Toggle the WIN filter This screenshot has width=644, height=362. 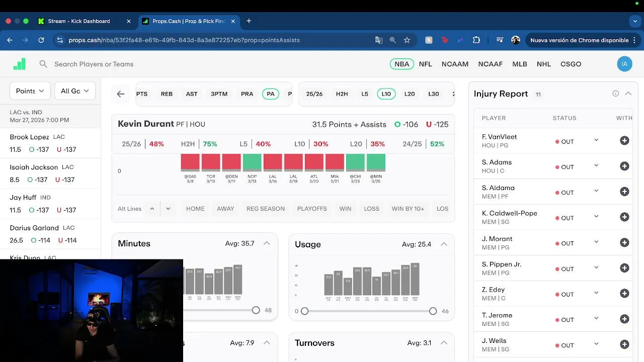[345, 209]
